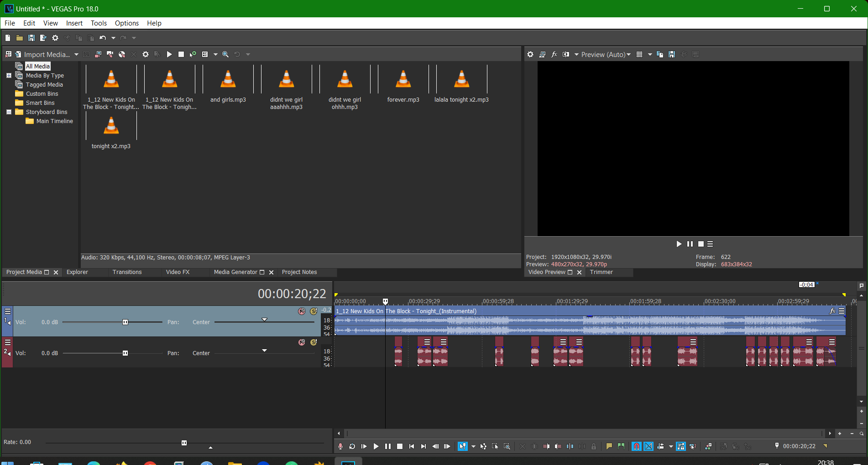Click the Open project folder icon
The width and height of the screenshot is (868, 465).
[20, 38]
